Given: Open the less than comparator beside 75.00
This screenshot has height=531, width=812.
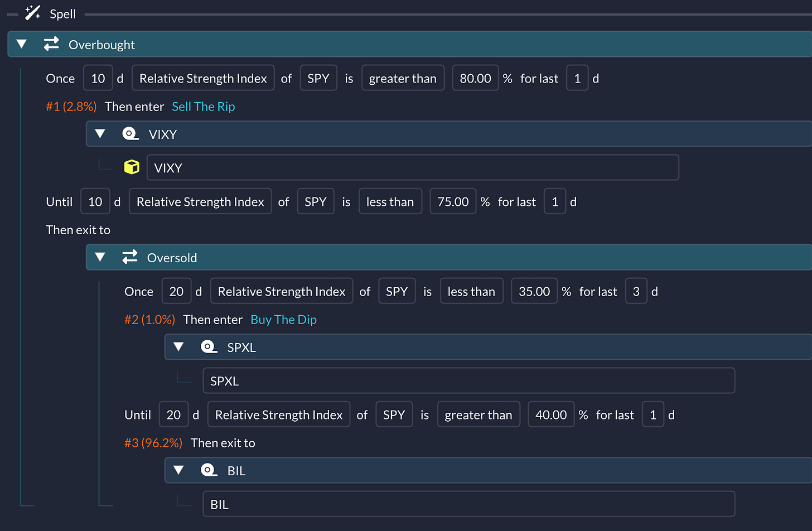Looking at the screenshot, I should point(390,201).
